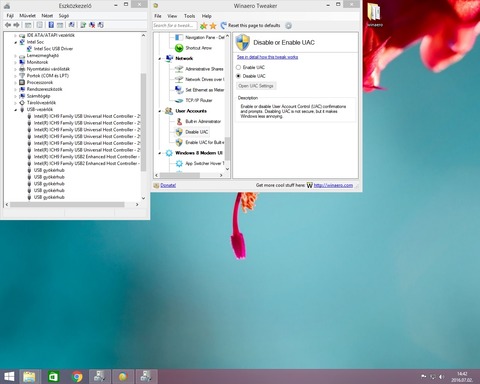Select the Disable UAC tree item
480x384 pixels.
[196, 132]
